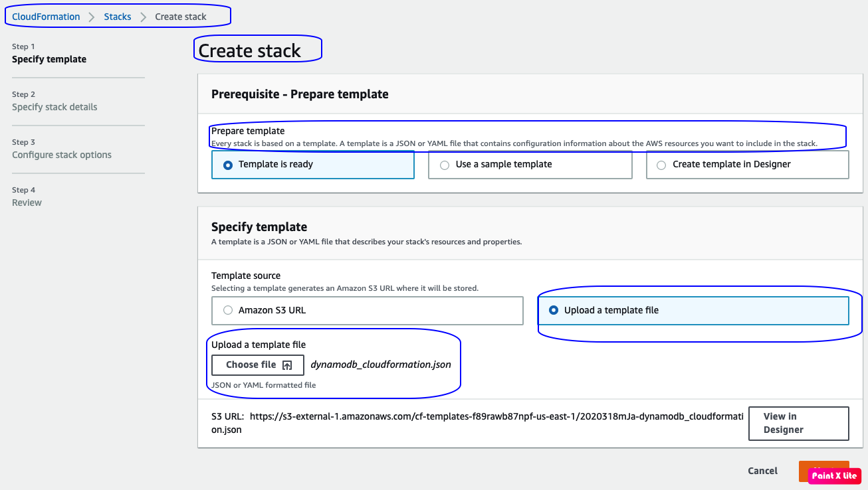Select the 'Template is ready' radio option
This screenshot has width=868, height=490.
tap(228, 165)
